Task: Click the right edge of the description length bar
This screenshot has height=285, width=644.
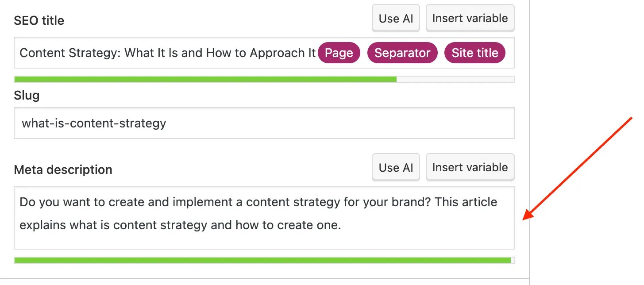Action: 509,260
